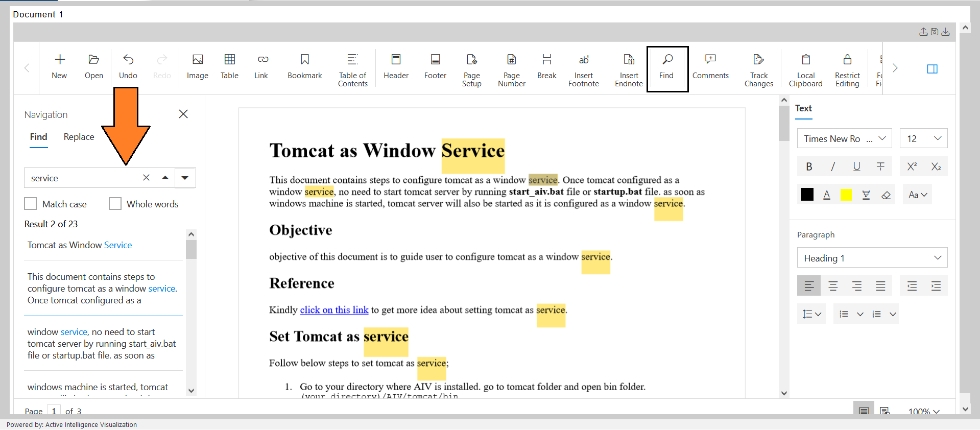
Task: Open the zoom 100% dropdown
Action: point(924,412)
